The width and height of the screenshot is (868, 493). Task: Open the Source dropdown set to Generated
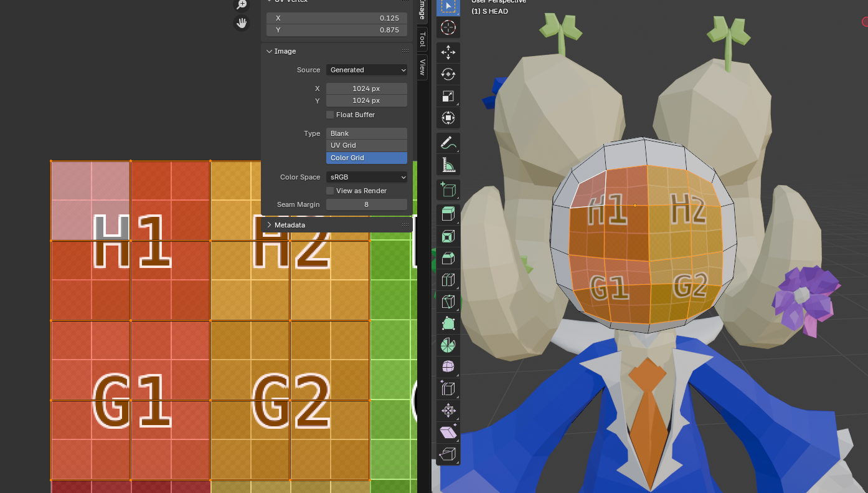pyautogui.click(x=367, y=70)
